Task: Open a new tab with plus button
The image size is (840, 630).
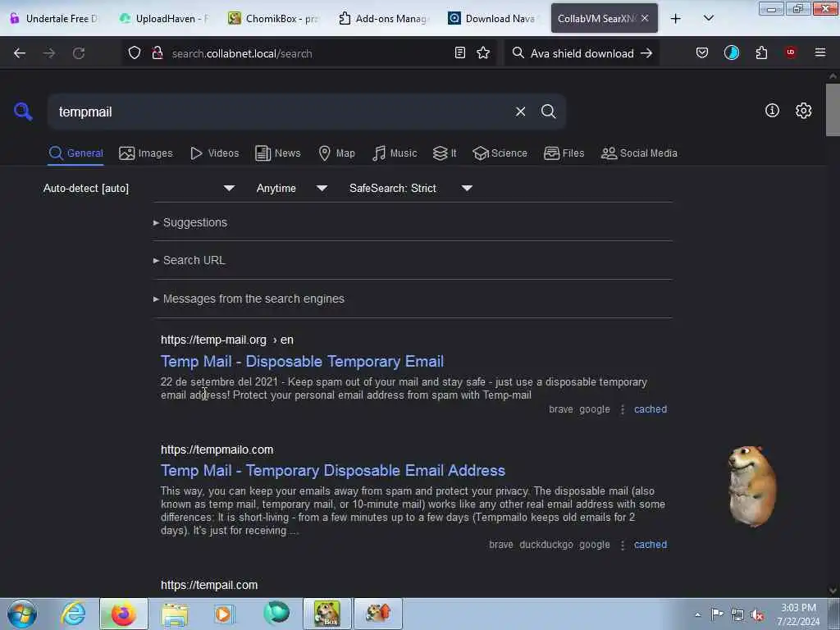Action: point(676,18)
